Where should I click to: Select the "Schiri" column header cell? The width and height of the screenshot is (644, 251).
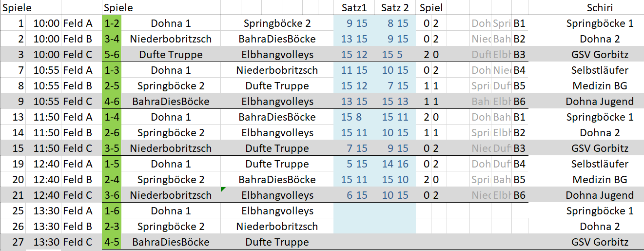click(x=600, y=7)
